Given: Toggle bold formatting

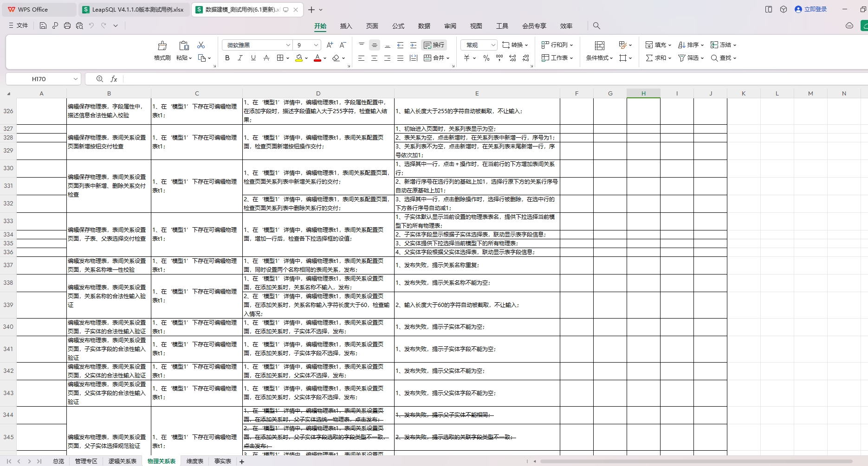Looking at the screenshot, I should (227, 58).
